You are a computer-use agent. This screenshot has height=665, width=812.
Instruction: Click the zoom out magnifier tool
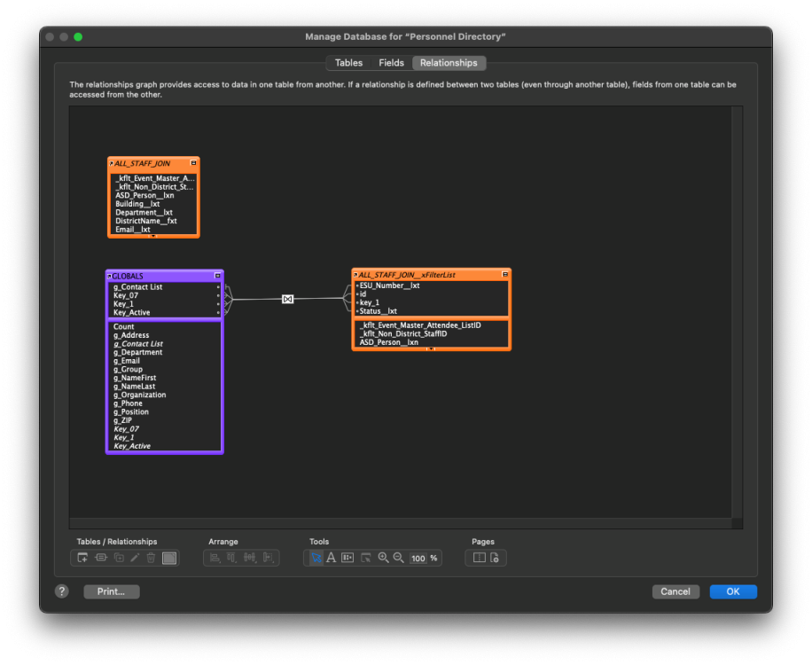coord(399,558)
